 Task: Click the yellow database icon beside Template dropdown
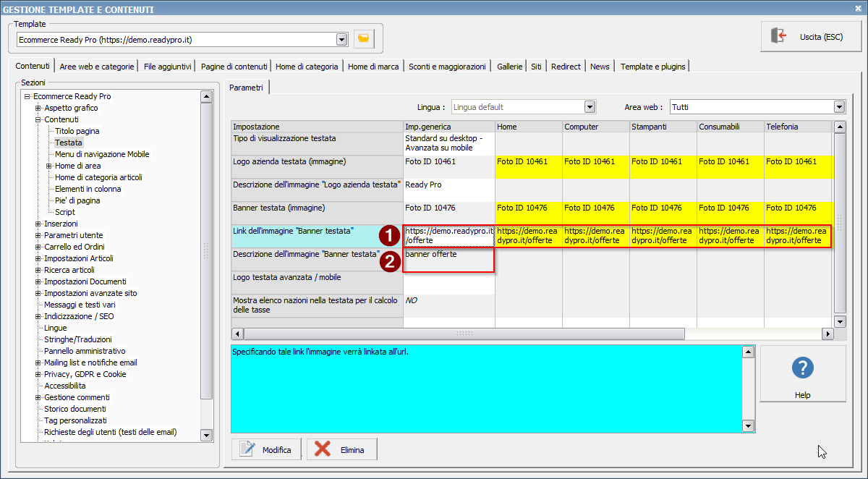364,39
